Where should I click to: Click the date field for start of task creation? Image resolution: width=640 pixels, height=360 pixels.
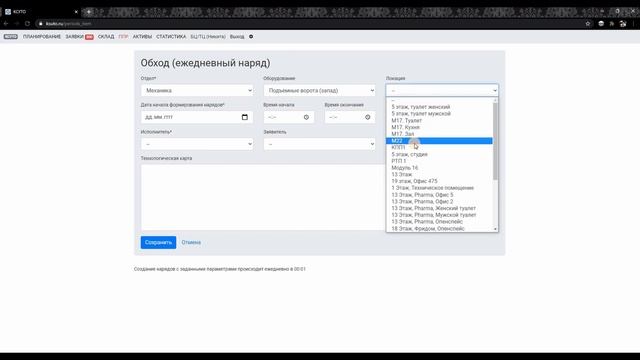pyautogui.click(x=197, y=117)
